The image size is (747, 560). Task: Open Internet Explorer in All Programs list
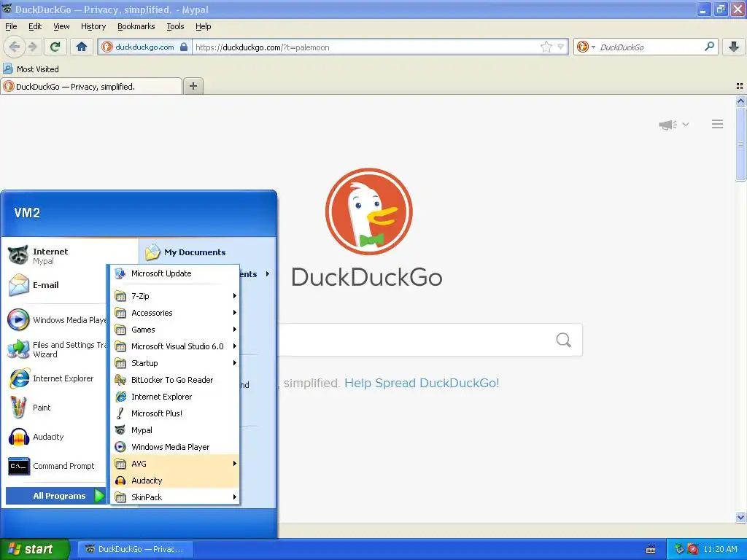coord(175,397)
